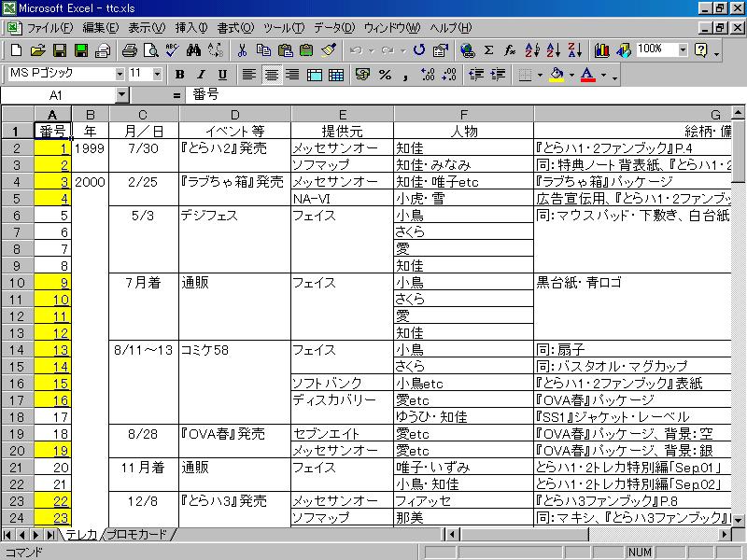Undo the last action
This screenshot has height=560, width=747.
coord(356,50)
